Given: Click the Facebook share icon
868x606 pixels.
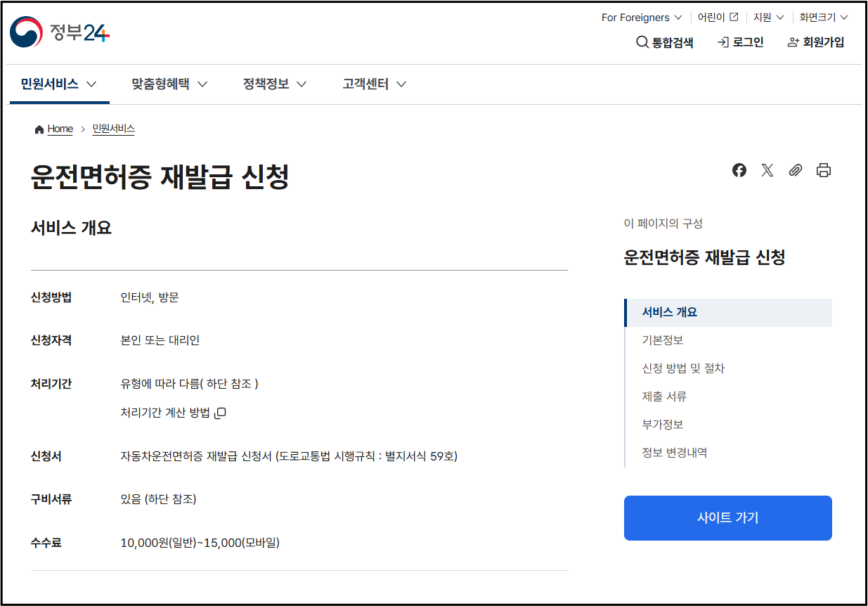Looking at the screenshot, I should 739,170.
